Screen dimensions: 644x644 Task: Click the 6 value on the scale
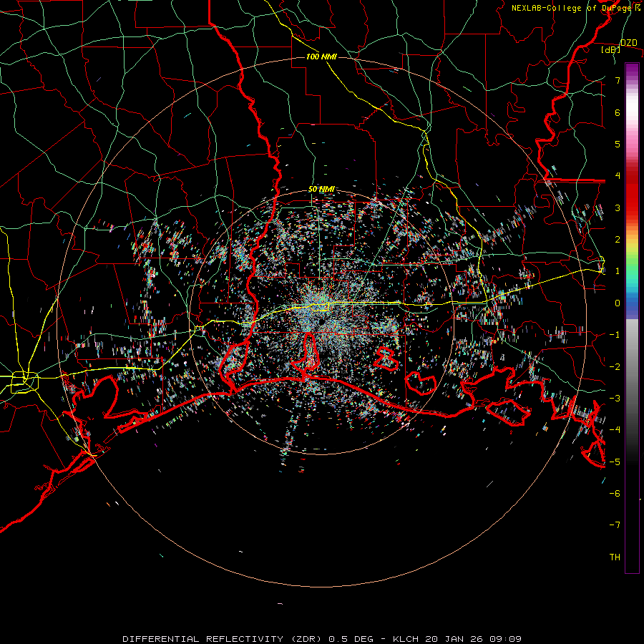618,112
